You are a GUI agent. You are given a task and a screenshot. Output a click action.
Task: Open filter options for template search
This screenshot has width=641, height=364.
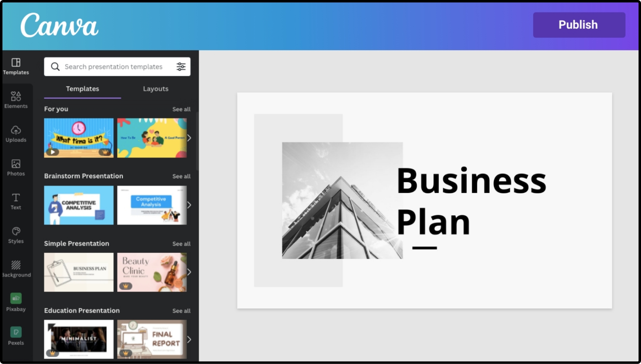(181, 66)
